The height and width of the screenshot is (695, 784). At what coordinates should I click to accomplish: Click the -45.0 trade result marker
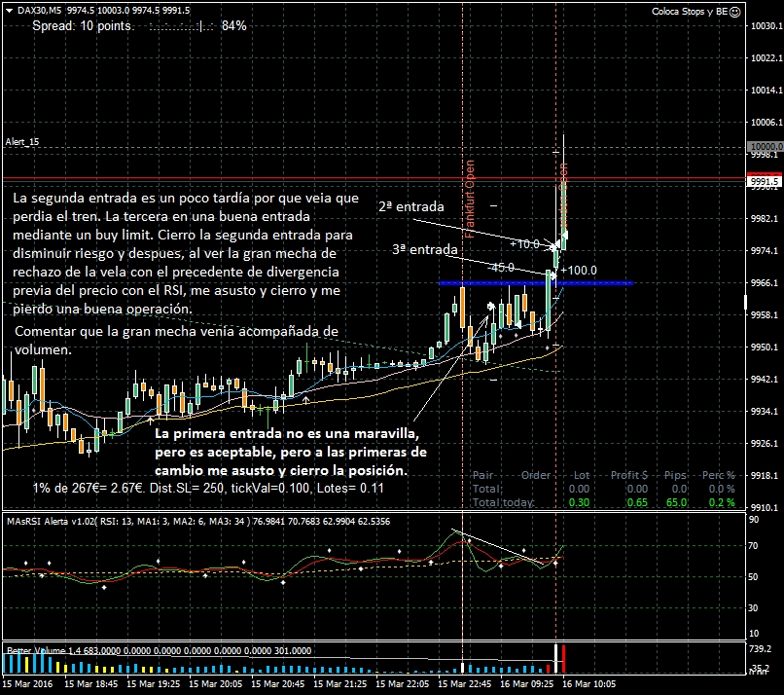coord(501,267)
